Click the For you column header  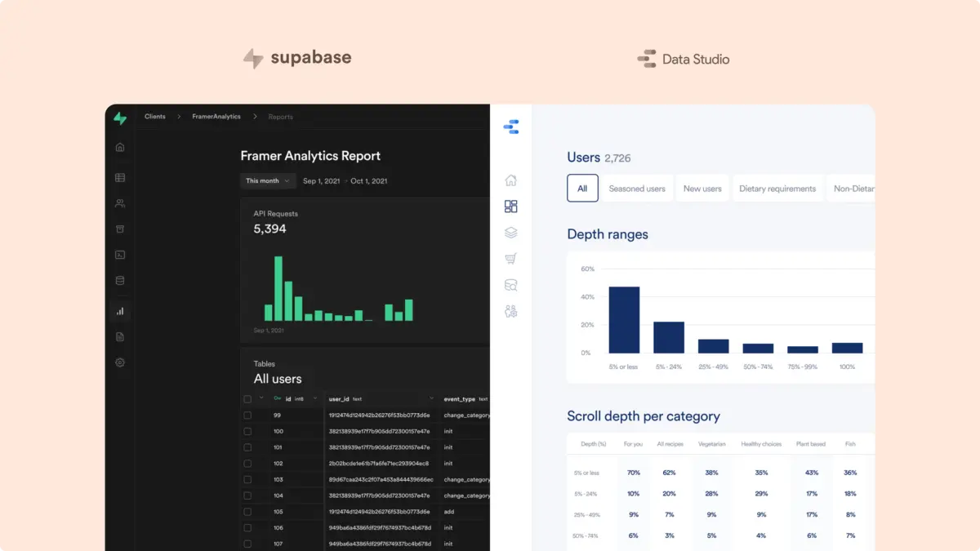(633, 444)
